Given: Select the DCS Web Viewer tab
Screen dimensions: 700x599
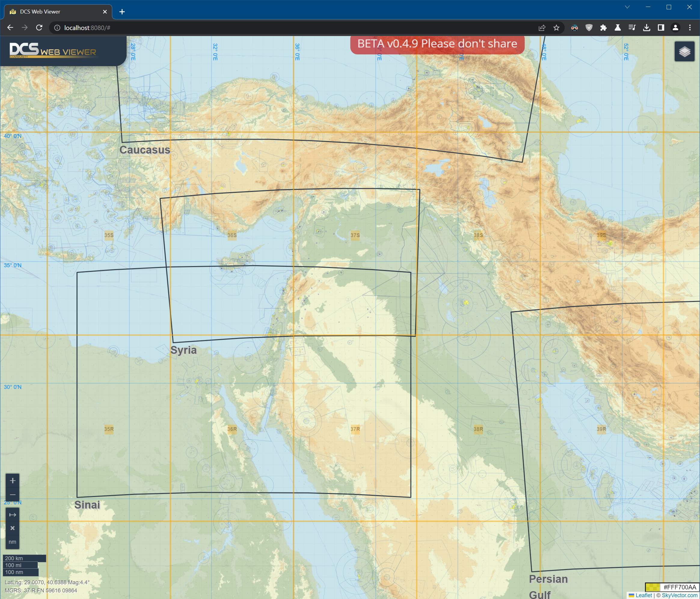Looking at the screenshot, I should (x=58, y=12).
